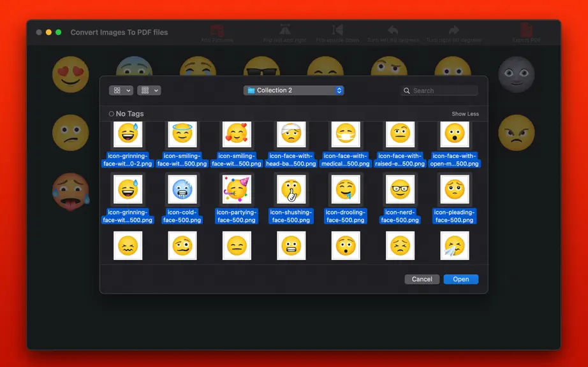
Task: Click the Cancel button
Action: click(422, 279)
